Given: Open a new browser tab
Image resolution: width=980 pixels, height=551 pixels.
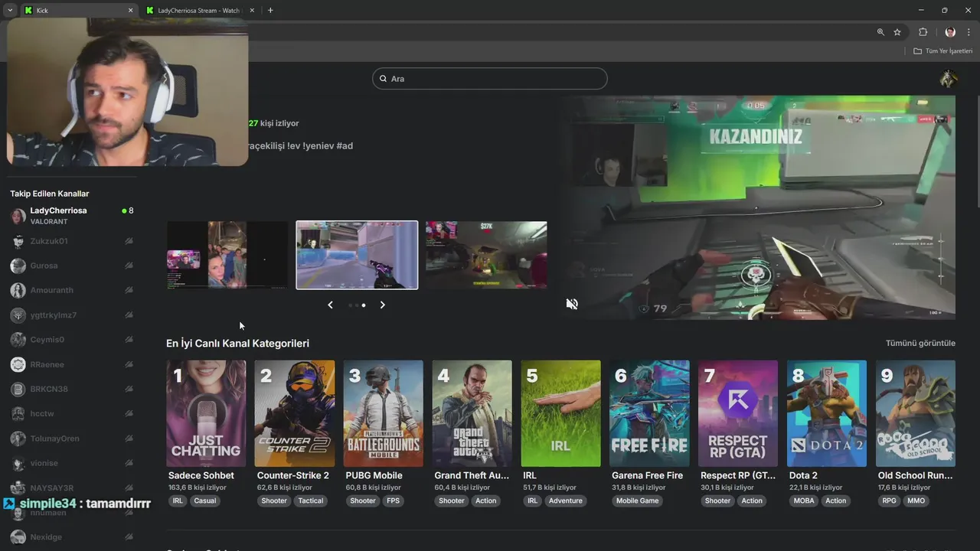Looking at the screenshot, I should (270, 10).
